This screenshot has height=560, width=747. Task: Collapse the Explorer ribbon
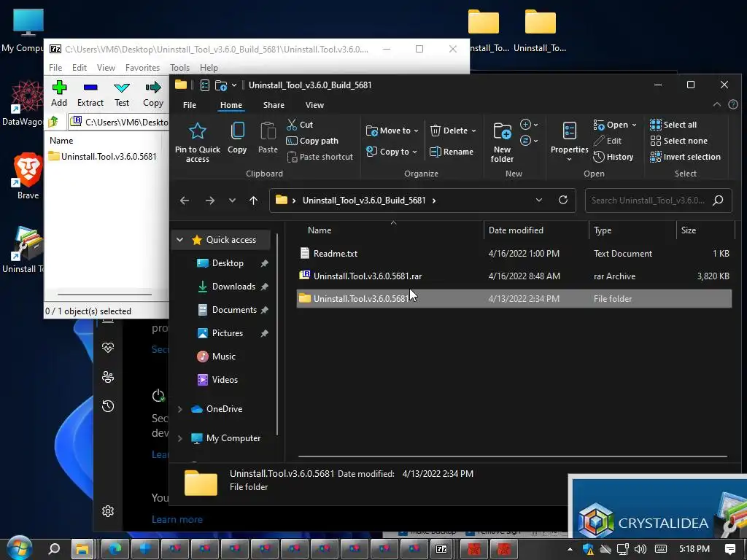tap(716, 105)
